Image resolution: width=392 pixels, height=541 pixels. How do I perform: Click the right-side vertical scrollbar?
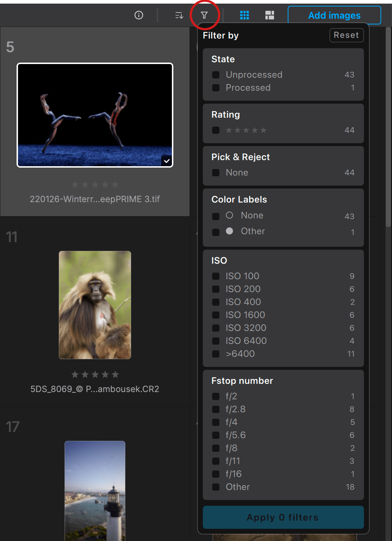click(388, 127)
